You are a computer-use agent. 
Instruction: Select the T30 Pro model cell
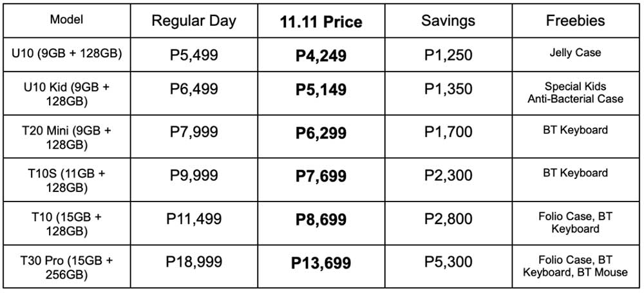[x=66, y=267]
